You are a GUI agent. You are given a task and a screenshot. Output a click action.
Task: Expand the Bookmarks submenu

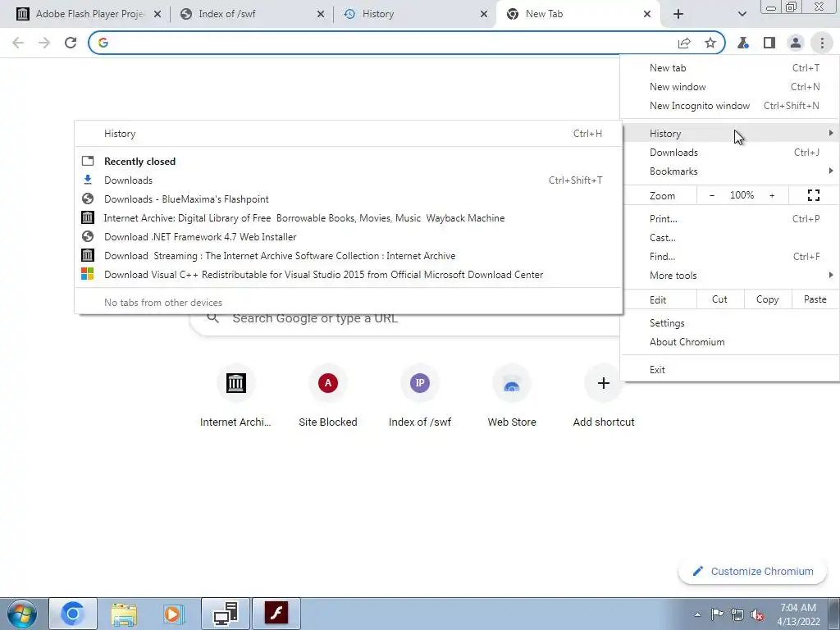coord(729,171)
